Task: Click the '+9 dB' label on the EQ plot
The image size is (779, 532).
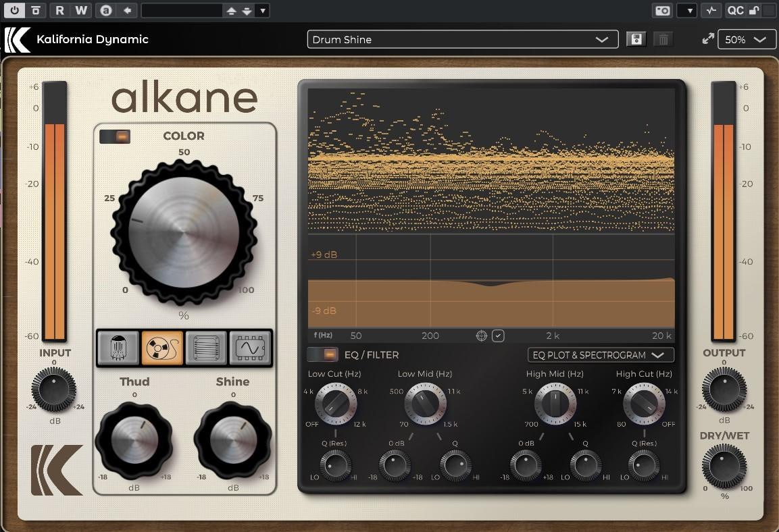Action: point(324,255)
